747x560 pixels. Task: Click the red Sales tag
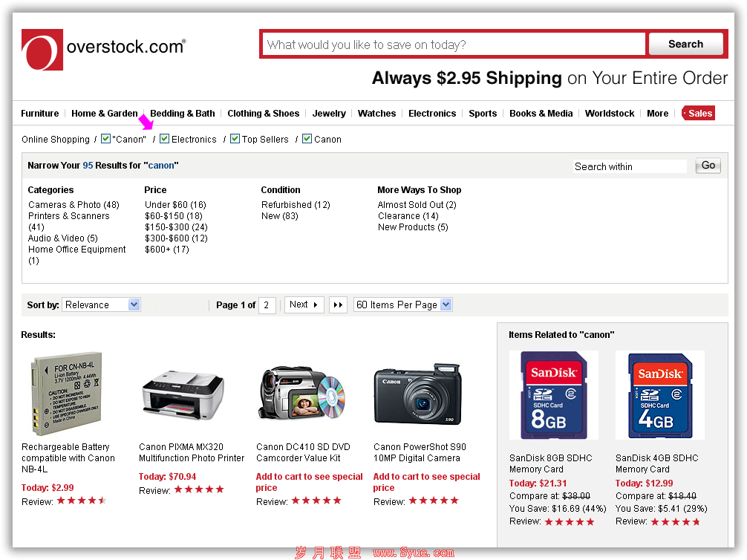[x=699, y=114]
